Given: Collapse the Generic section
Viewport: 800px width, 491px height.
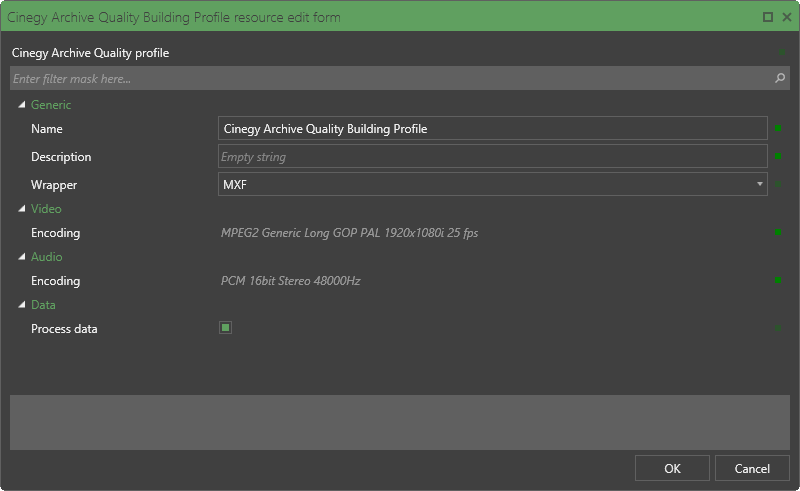Looking at the screenshot, I should [x=21, y=105].
